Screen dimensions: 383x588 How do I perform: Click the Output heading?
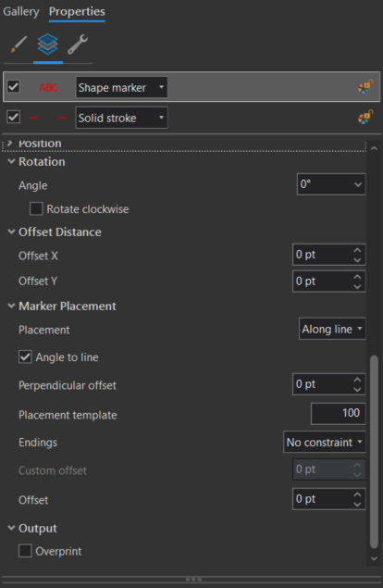[38, 528]
